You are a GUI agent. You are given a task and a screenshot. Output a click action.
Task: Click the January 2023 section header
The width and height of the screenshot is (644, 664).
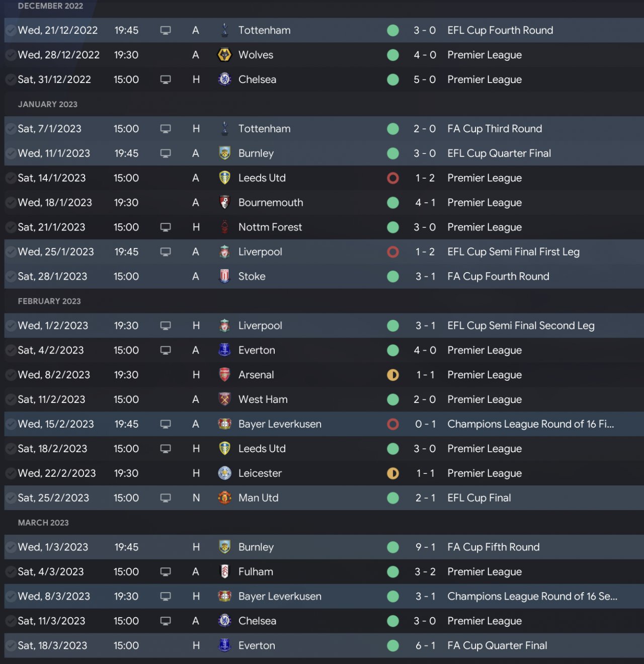pos(48,104)
